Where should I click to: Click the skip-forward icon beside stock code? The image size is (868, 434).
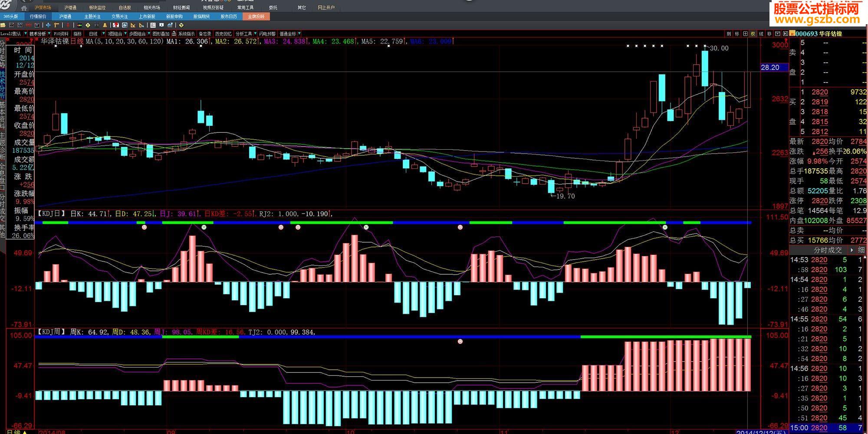coord(785,33)
